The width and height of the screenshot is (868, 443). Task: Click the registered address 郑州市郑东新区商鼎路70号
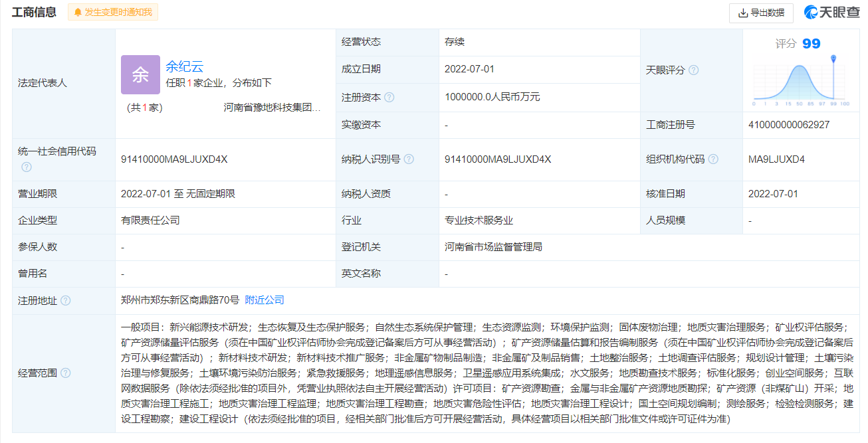tap(179, 300)
